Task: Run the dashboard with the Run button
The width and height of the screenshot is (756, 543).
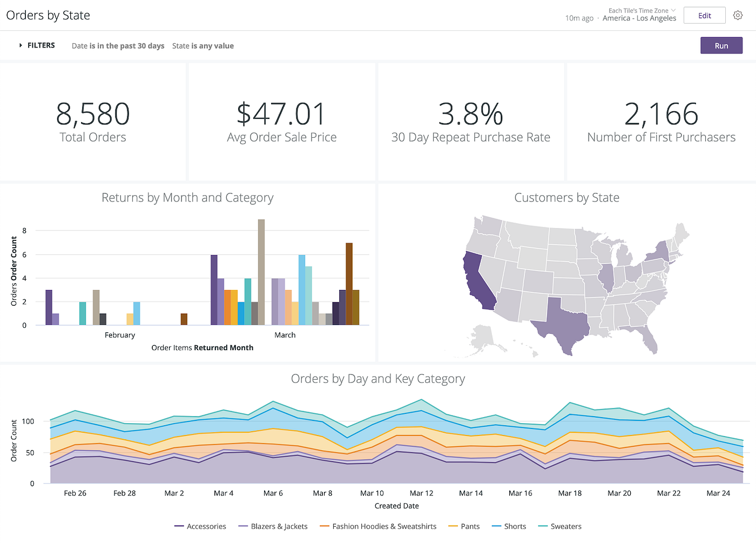Action: point(721,45)
